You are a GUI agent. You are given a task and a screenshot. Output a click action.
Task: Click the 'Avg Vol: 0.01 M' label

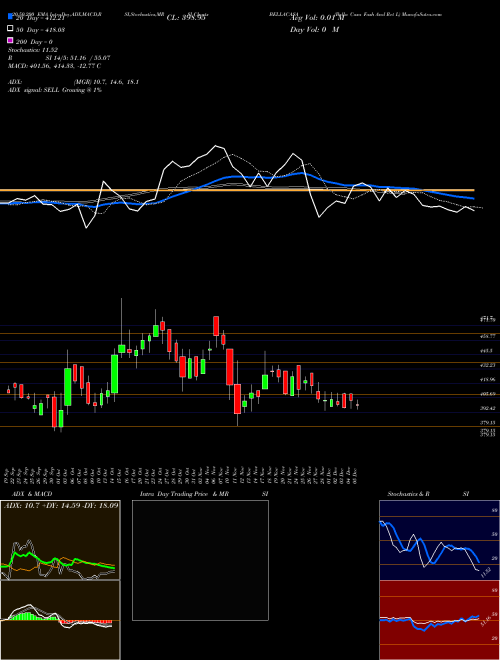[317, 18]
